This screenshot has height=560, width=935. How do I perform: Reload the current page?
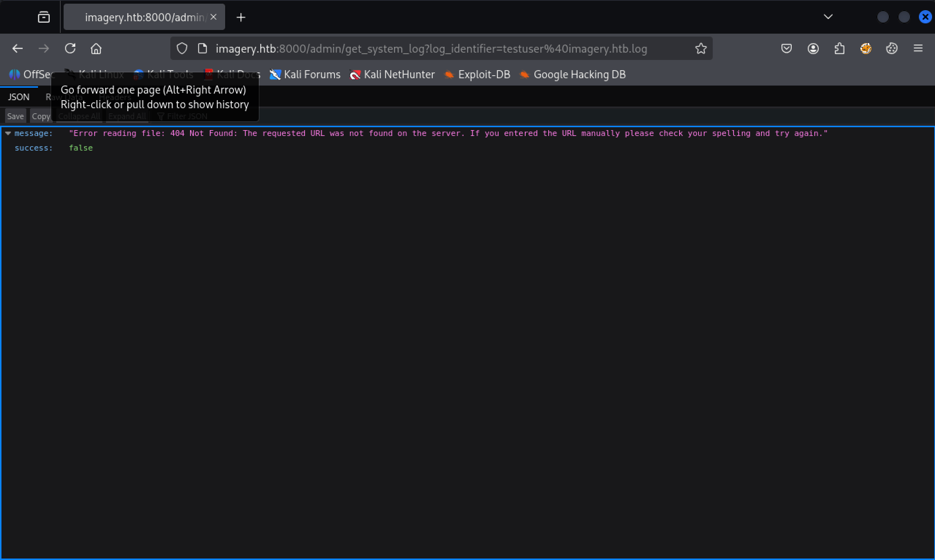70,49
